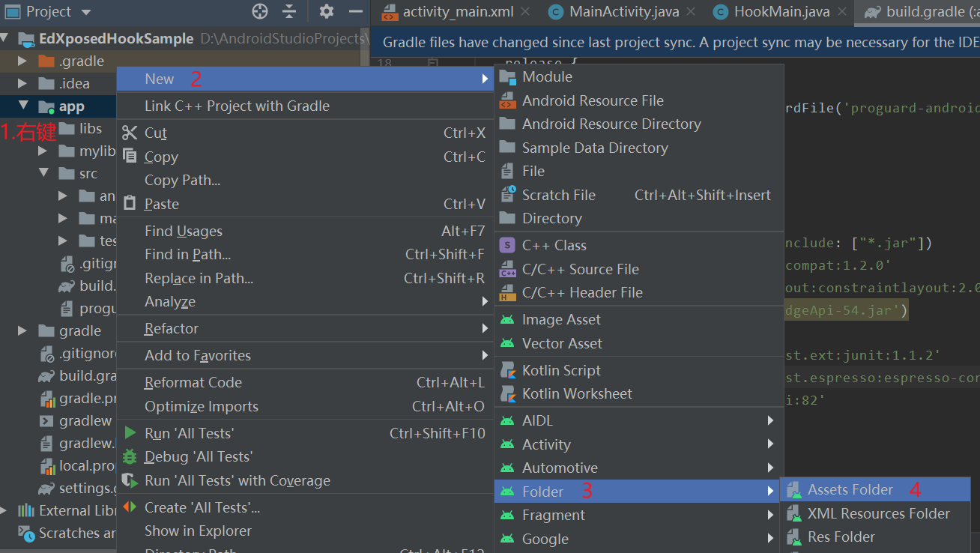Open the Refactor submenu
Viewport: 980px width, 553px height.
306,328
